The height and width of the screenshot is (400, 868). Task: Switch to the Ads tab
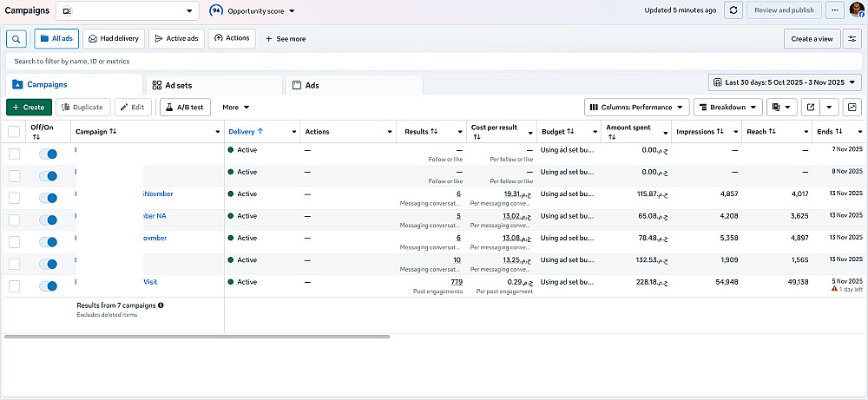312,85
